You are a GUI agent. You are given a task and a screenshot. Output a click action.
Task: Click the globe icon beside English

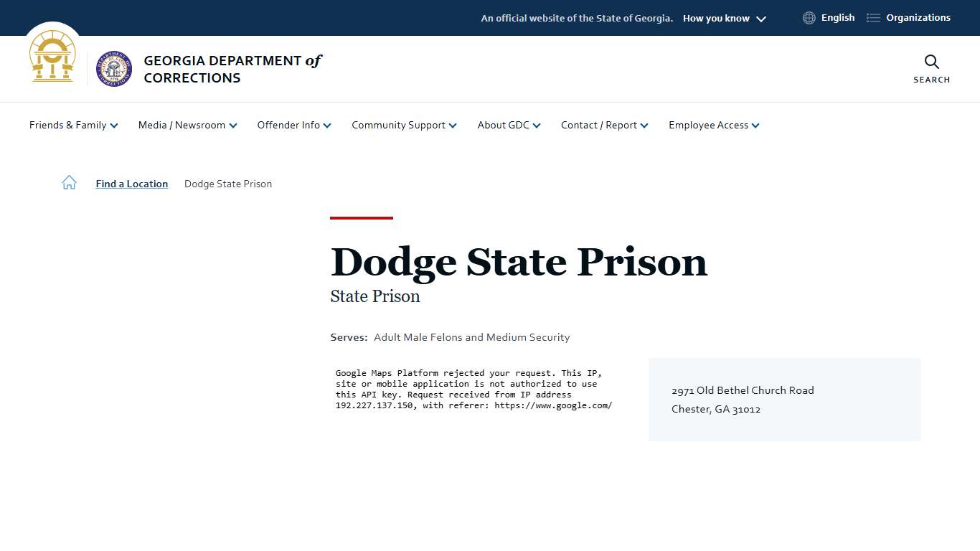[x=809, y=17]
